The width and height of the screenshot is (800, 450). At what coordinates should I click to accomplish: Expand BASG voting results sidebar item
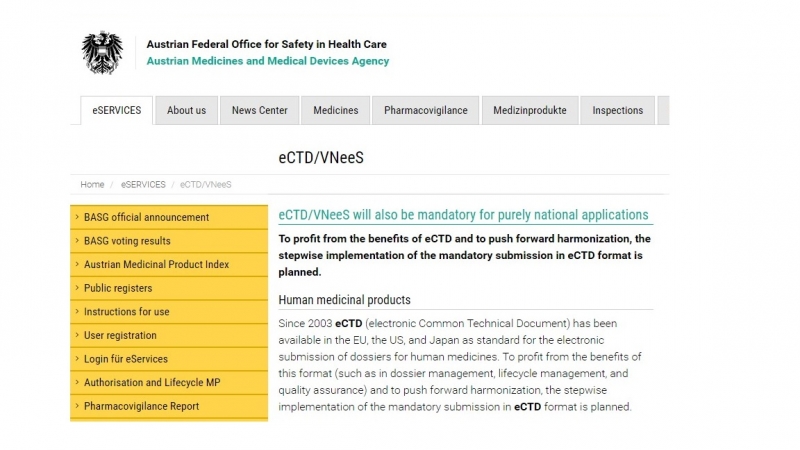[x=169, y=241]
